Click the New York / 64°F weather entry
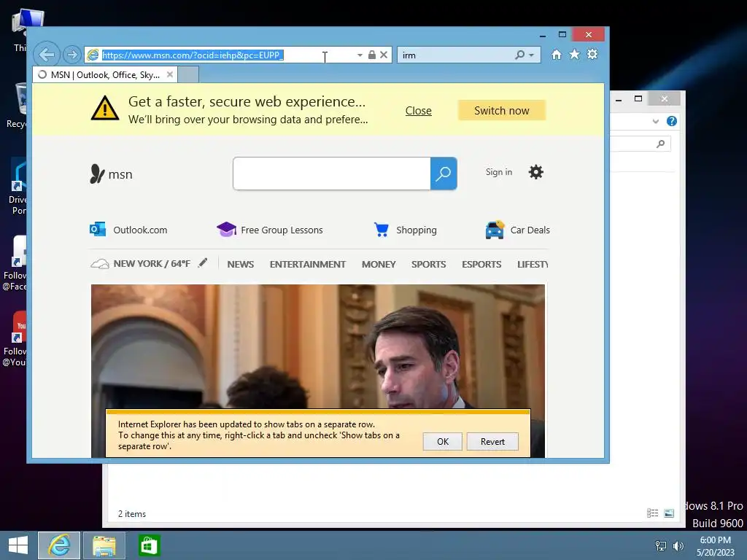Screen dimensions: 747x560 coord(141,264)
